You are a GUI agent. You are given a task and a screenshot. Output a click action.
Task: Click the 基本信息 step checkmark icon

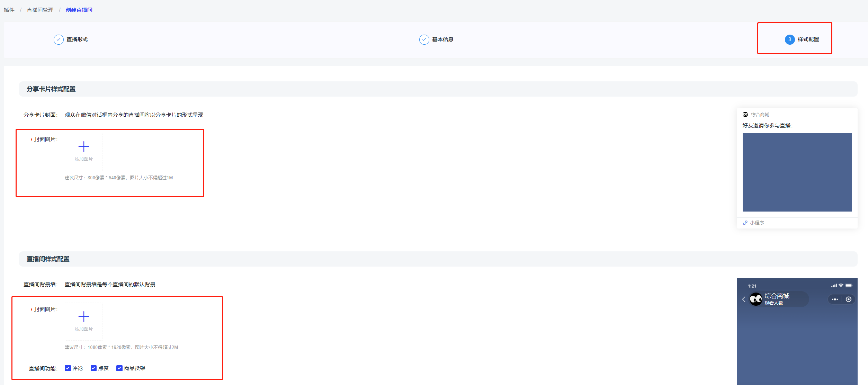[x=424, y=39]
